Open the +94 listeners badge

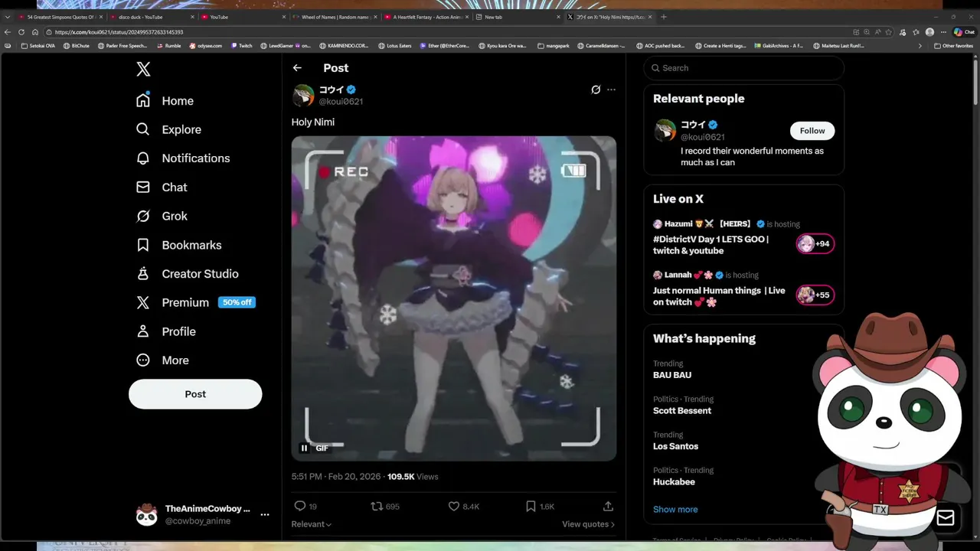tap(815, 244)
